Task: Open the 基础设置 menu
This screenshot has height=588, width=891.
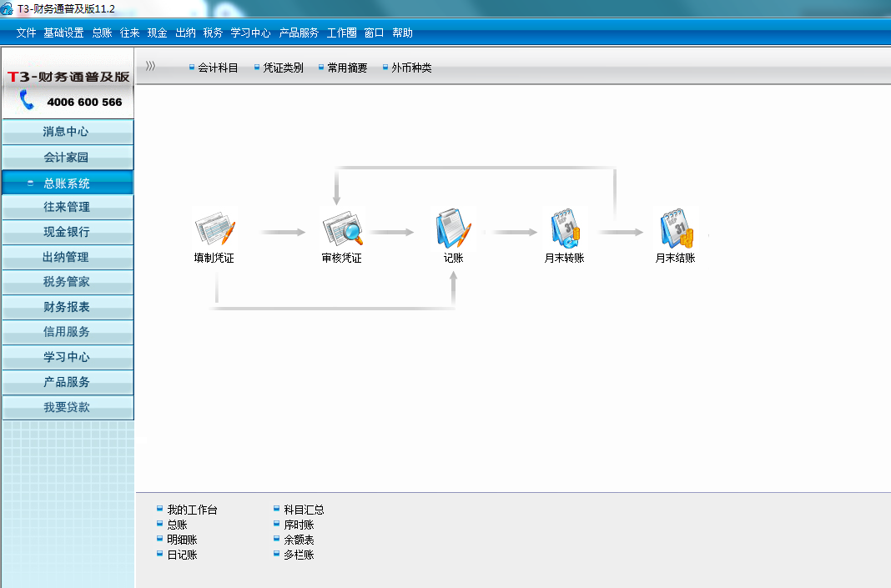Action: click(63, 33)
